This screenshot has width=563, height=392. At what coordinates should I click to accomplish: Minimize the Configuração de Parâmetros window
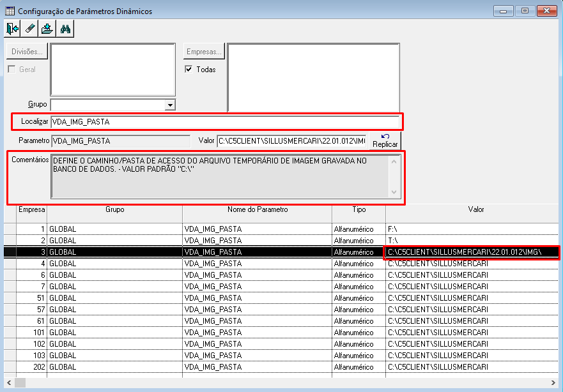503,11
